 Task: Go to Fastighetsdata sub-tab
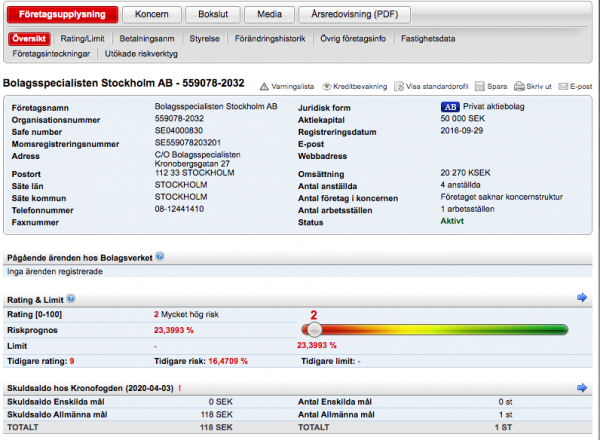pos(428,39)
